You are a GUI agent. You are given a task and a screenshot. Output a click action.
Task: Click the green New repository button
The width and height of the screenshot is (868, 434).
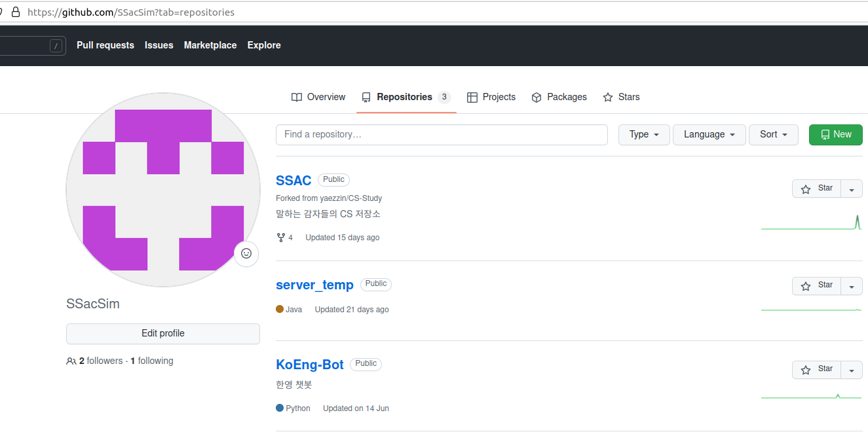pos(836,134)
